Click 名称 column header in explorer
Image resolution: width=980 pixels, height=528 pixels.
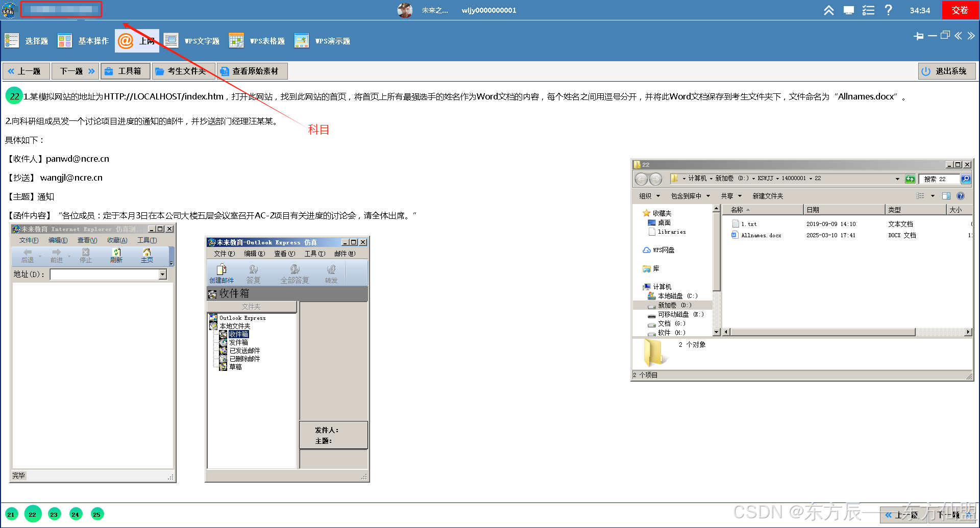(x=763, y=210)
